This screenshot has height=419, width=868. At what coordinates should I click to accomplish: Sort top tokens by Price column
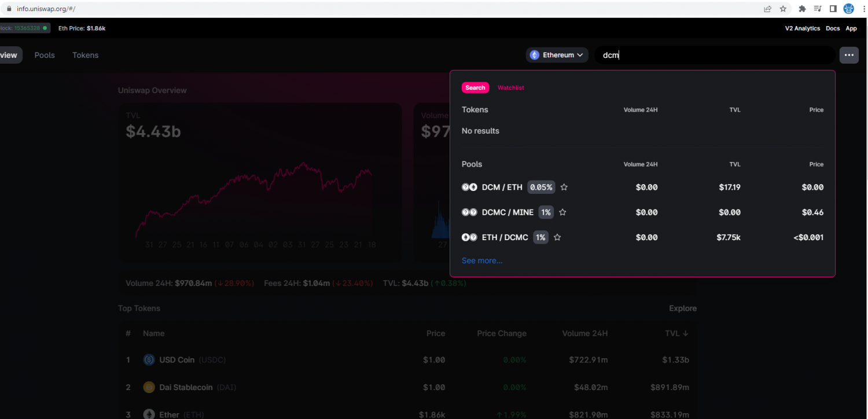tap(436, 333)
